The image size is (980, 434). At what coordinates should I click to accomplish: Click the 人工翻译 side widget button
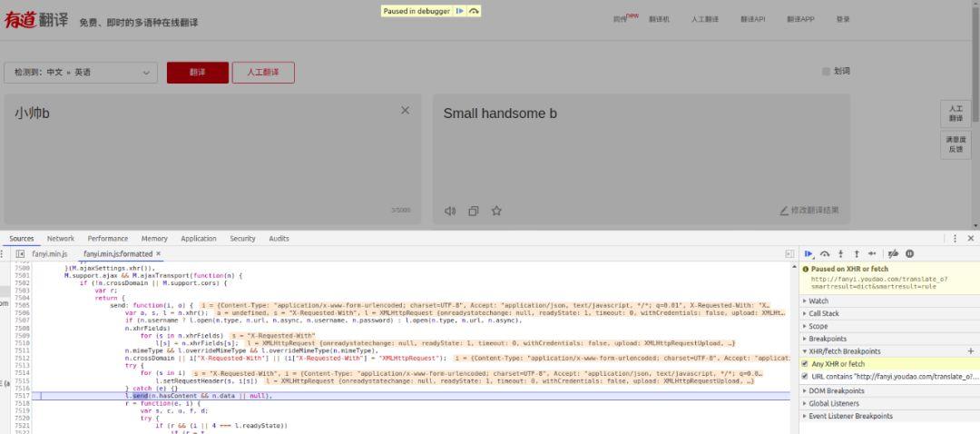coord(955,113)
